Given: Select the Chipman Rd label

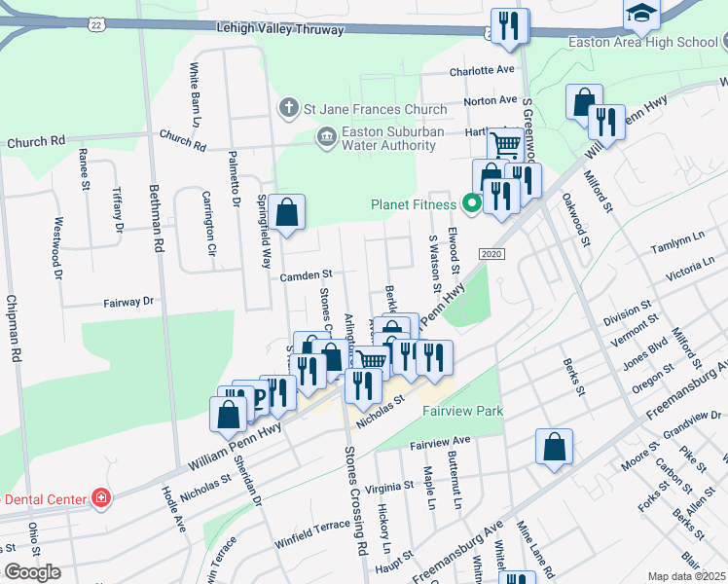Looking at the screenshot, I should [15, 329].
